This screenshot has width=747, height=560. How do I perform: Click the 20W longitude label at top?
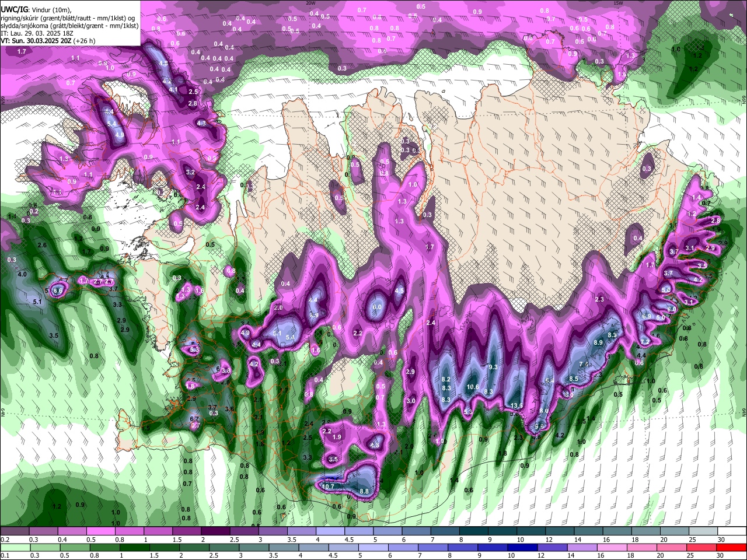point(310,3)
